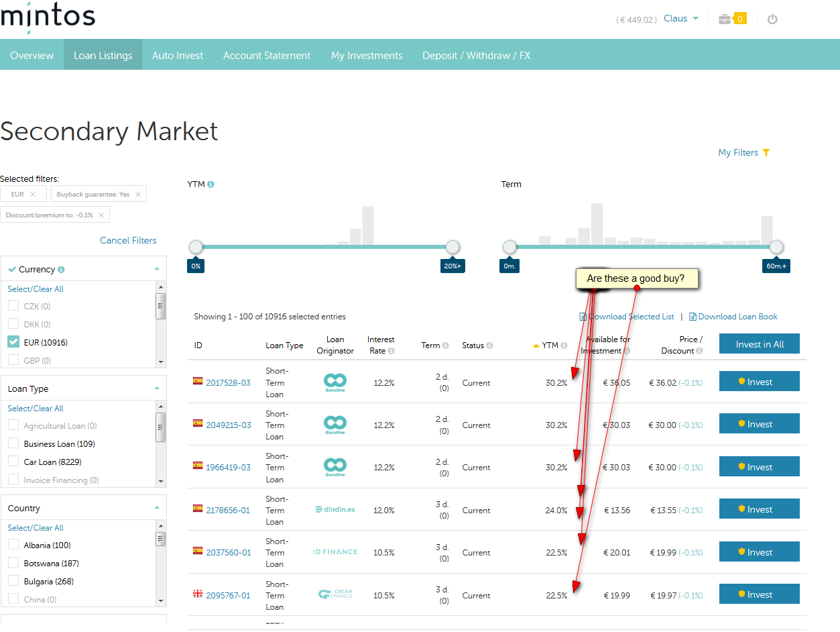Click the Term slider 60m.+ handle
Screen dimensions: 840x632
[x=776, y=247]
